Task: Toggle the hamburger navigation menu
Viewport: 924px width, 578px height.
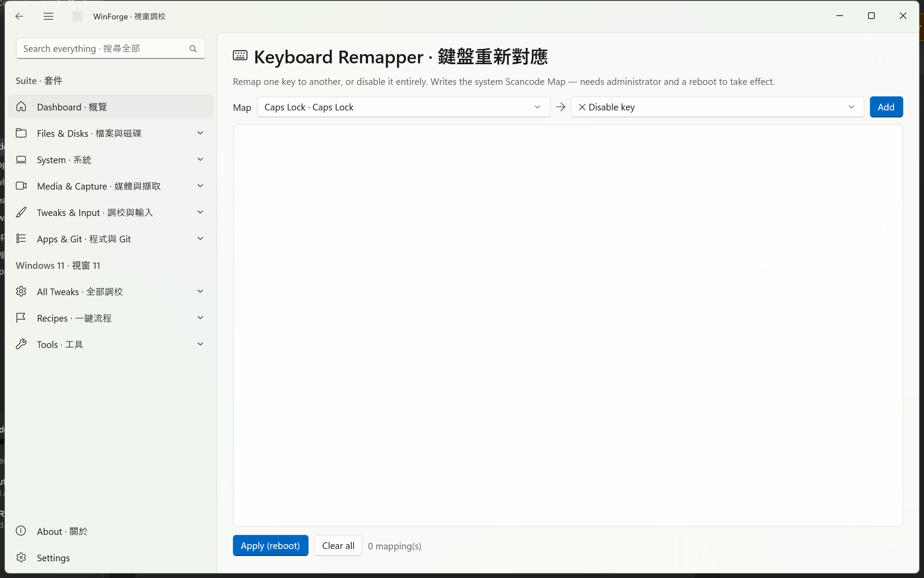Action: [48, 16]
